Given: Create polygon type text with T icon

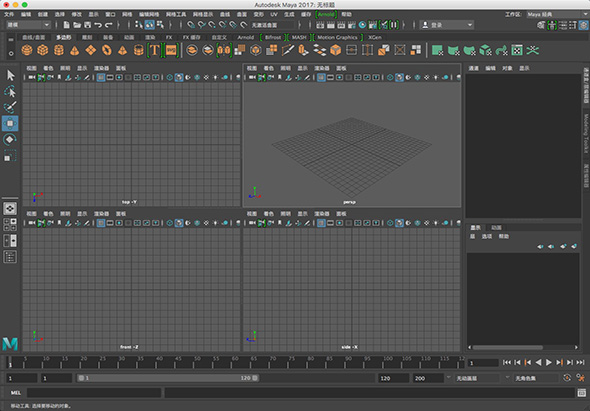Looking at the screenshot, I should coord(154,50).
